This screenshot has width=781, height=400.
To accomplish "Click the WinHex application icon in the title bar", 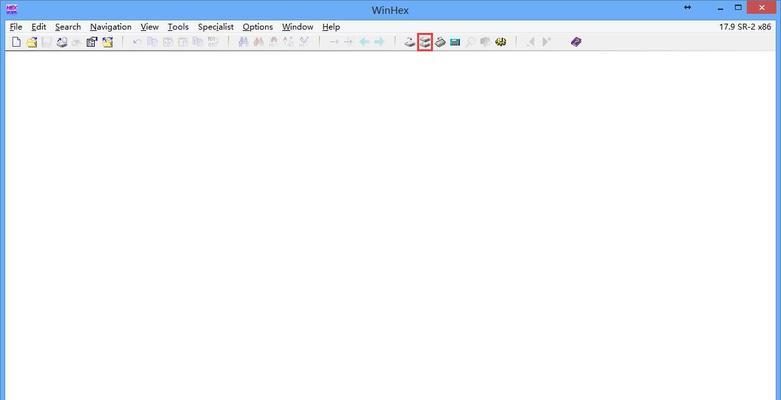I will 12,9.
